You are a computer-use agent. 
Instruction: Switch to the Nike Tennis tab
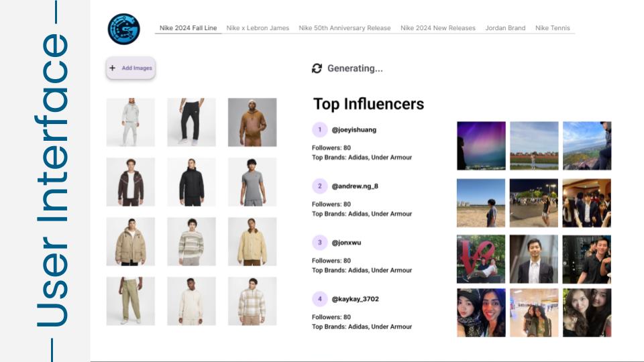click(x=552, y=28)
